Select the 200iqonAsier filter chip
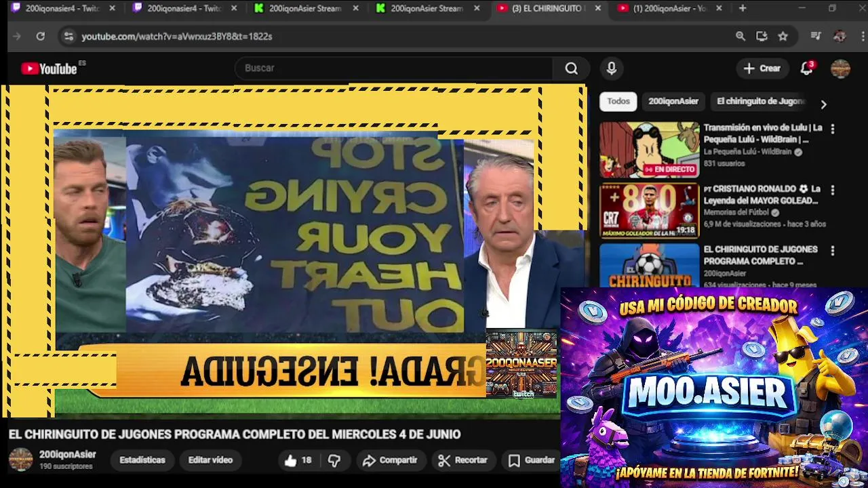The image size is (868, 488). [673, 102]
